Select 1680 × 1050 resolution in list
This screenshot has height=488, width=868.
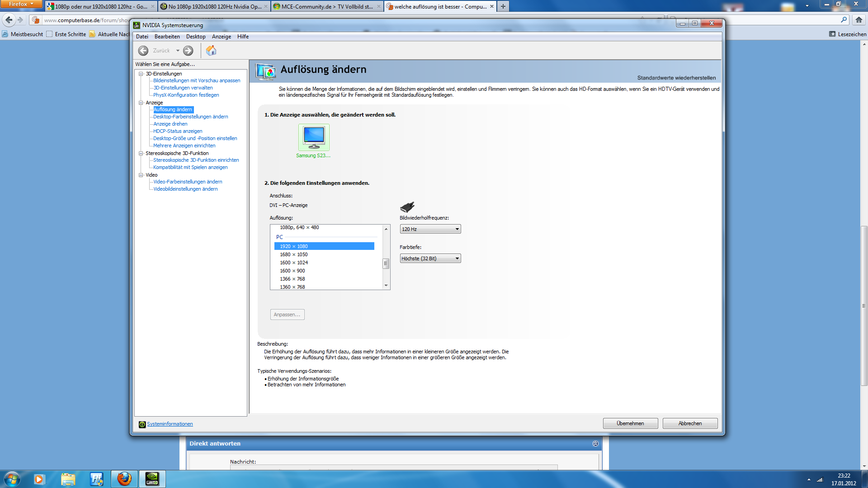(293, 254)
